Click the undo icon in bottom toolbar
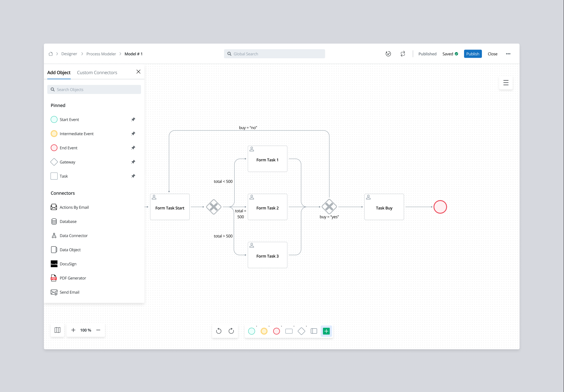The image size is (564, 392). (x=219, y=331)
